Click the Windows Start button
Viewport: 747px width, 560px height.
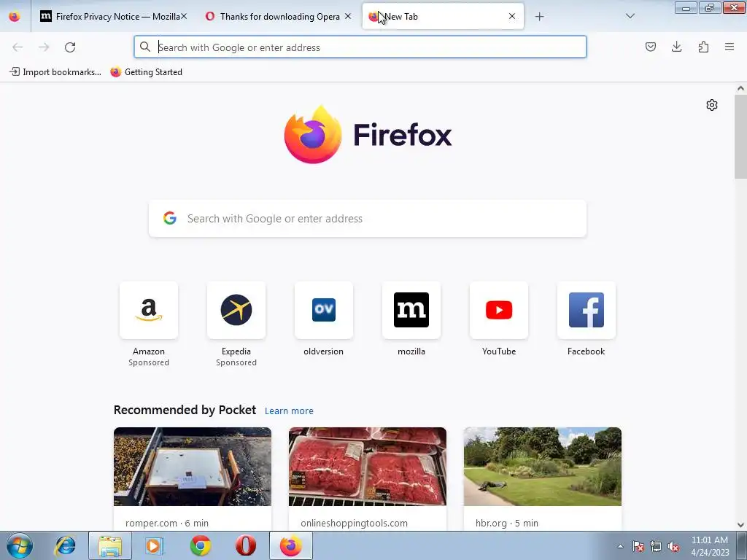click(20, 545)
